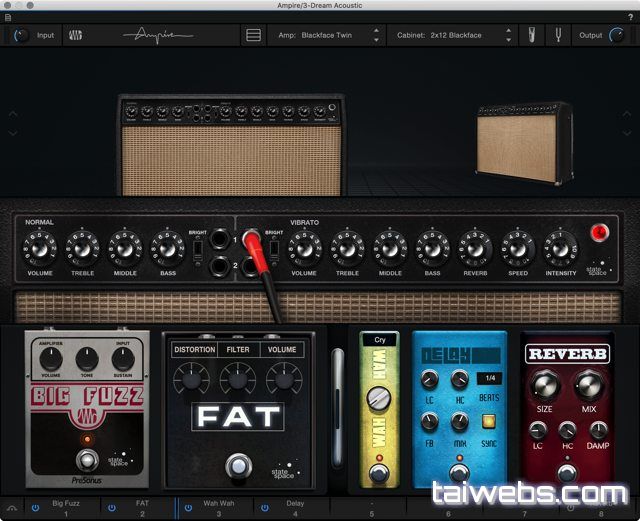640x521 pixels.
Task: Click the Cry mode label on Wah pedal
Action: point(380,339)
